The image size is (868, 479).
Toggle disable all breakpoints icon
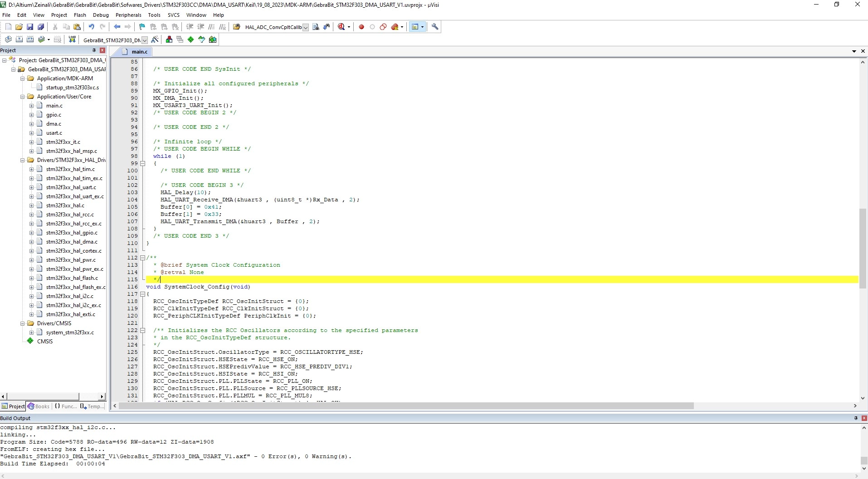(383, 27)
